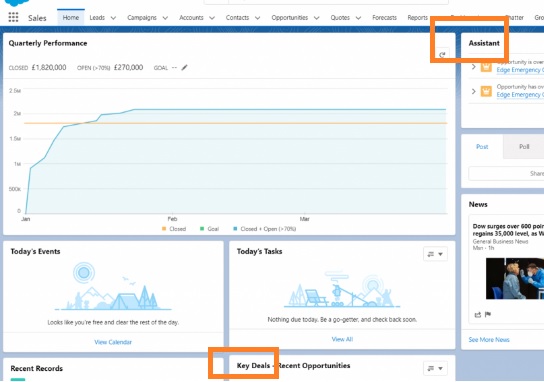Go to the Home tab
The width and height of the screenshot is (544, 382).
71,17
